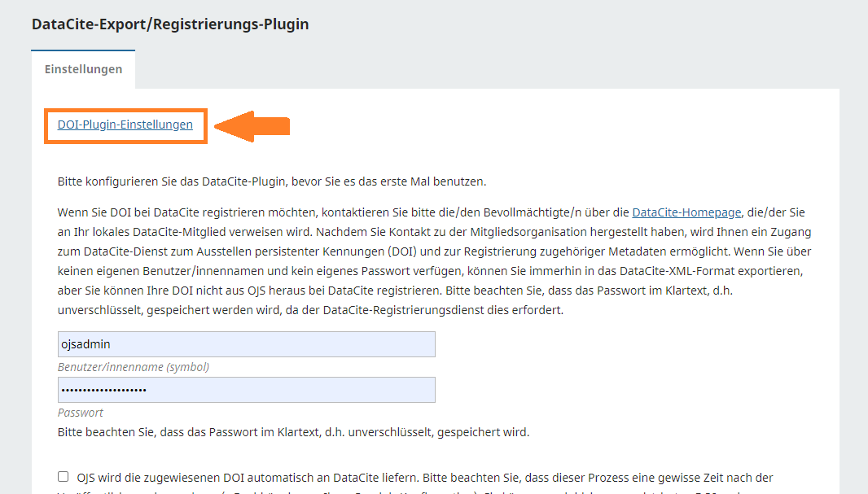Open the DOI-Plugin-Einstellungen link
The width and height of the screenshot is (868, 494).
tap(125, 125)
